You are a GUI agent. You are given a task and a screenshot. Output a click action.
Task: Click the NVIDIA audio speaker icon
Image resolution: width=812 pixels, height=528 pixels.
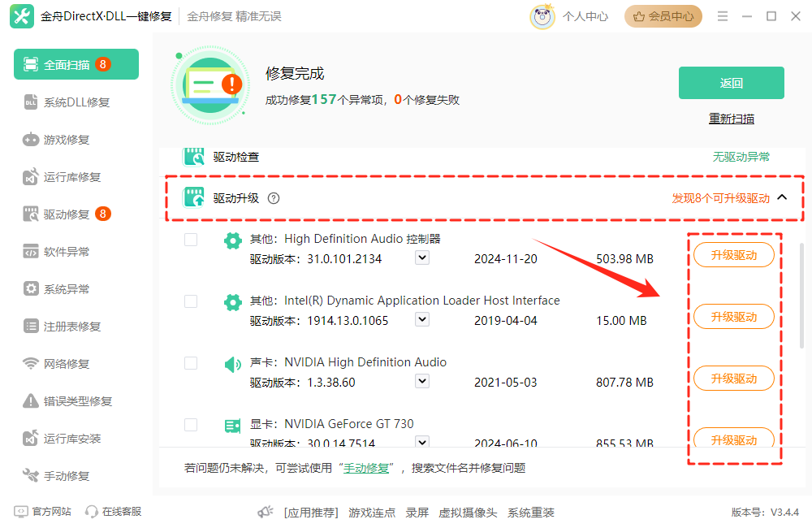(232, 365)
